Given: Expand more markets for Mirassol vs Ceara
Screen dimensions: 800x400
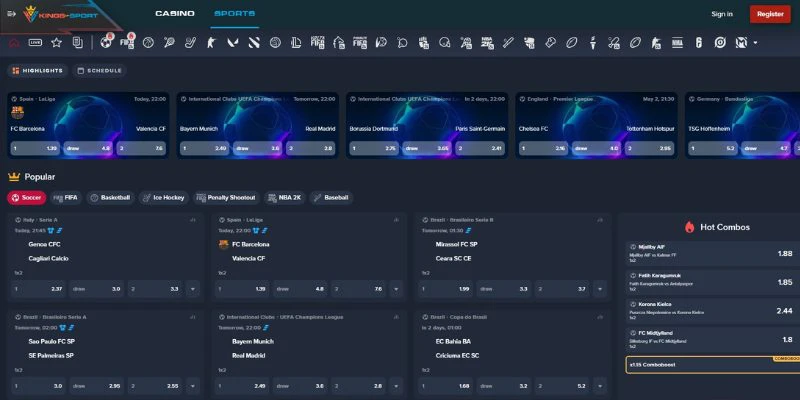Looking at the screenshot, I should (600, 289).
